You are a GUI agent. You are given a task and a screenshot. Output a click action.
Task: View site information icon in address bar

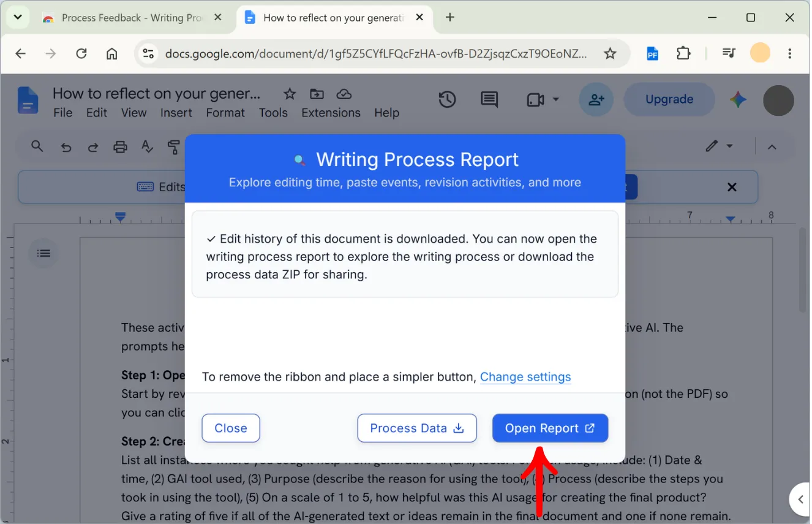(x=148, y=54)
